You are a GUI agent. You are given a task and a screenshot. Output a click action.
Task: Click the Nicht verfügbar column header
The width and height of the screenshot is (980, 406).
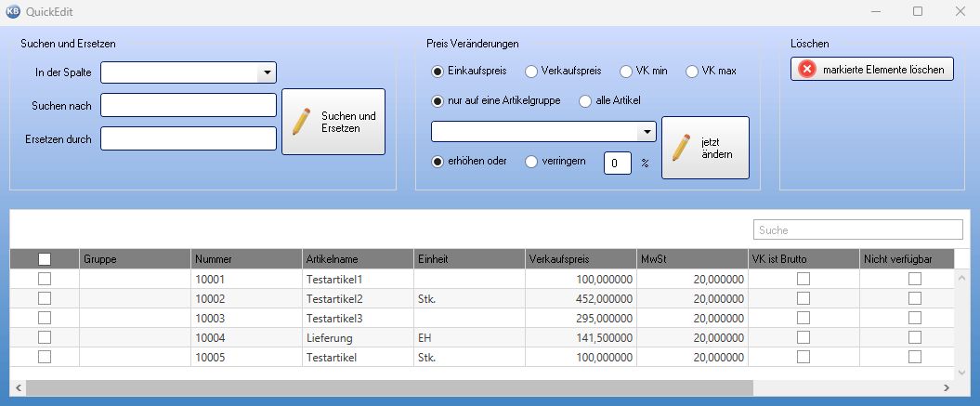[907, 259]
